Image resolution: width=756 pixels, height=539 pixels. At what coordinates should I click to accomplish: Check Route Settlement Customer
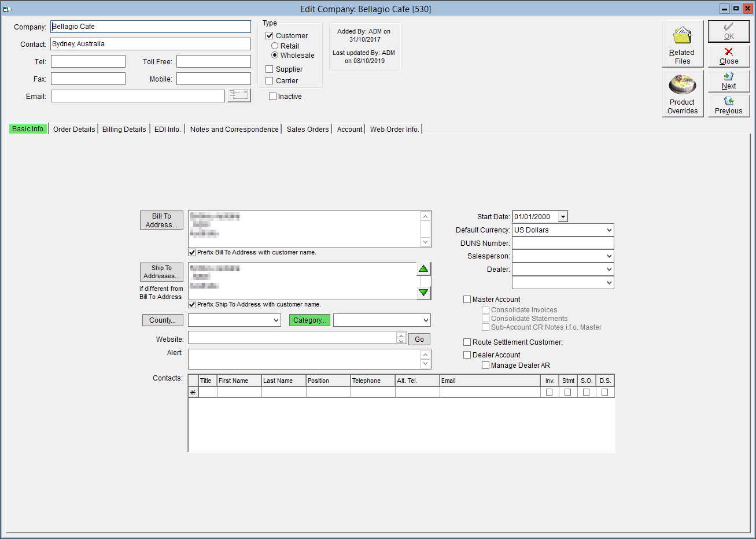coord(467,342)
